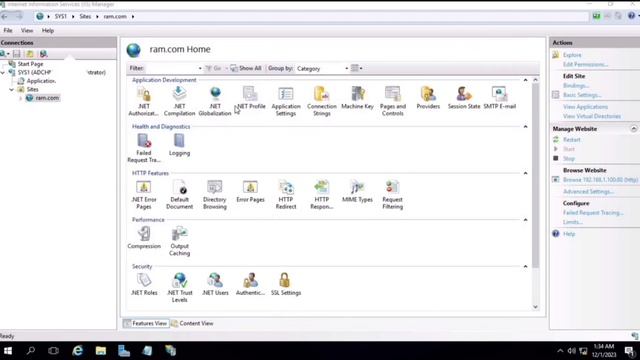Open HTTP Response Headers feature
The width and height of the screenshot is (640, 360).
322,195
